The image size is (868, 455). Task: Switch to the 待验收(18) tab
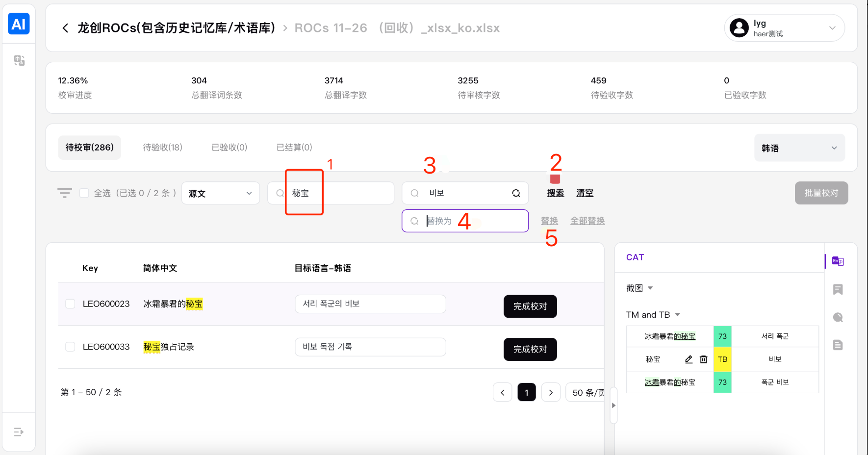pyautogui.click(x=162, y=148)
